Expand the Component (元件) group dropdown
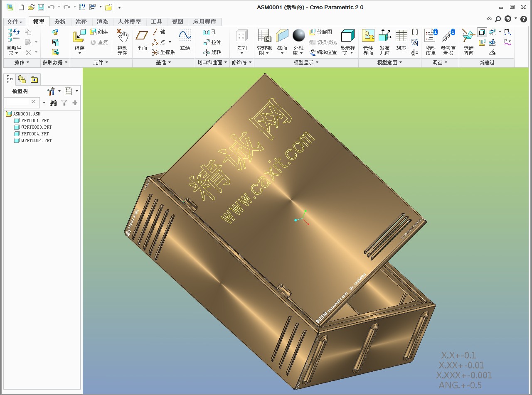The width and height of the screenshot is (532, 395). (101, 63)
